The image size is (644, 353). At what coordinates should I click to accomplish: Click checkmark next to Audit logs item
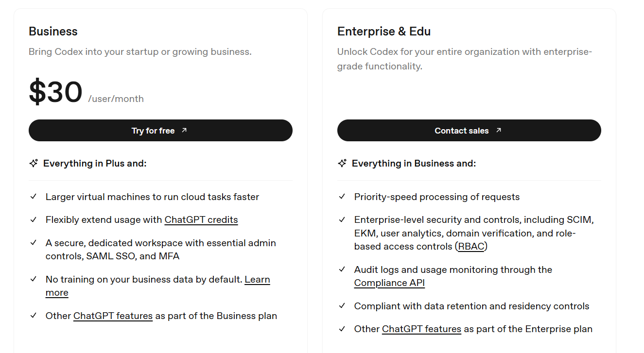pos(342,269)
